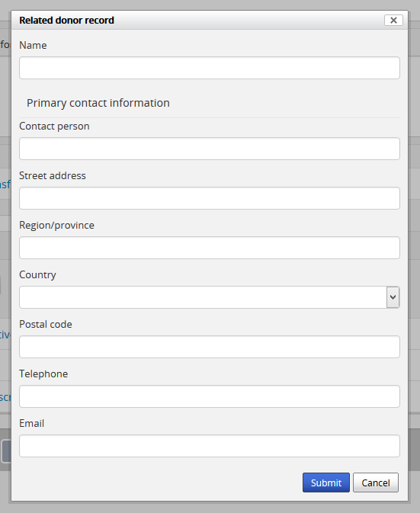Select the Email input field
Viewport: 420px width, 513px height.
click(210, 446)
